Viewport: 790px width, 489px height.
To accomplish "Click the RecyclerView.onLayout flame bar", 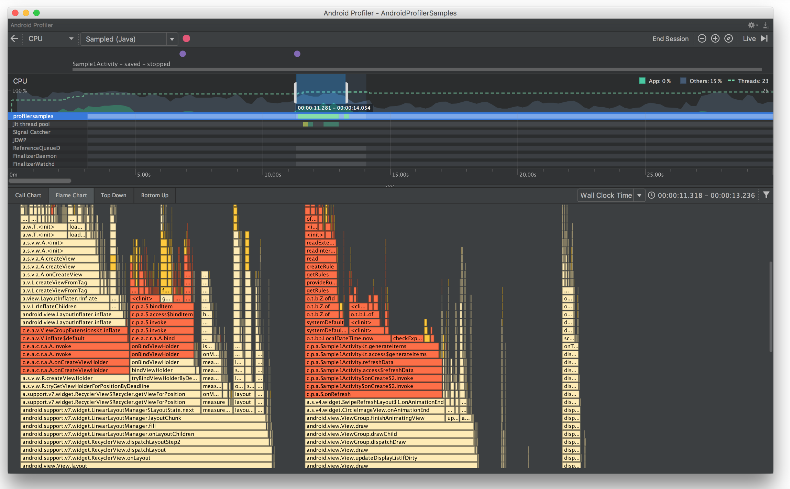I will coord(147,458).
